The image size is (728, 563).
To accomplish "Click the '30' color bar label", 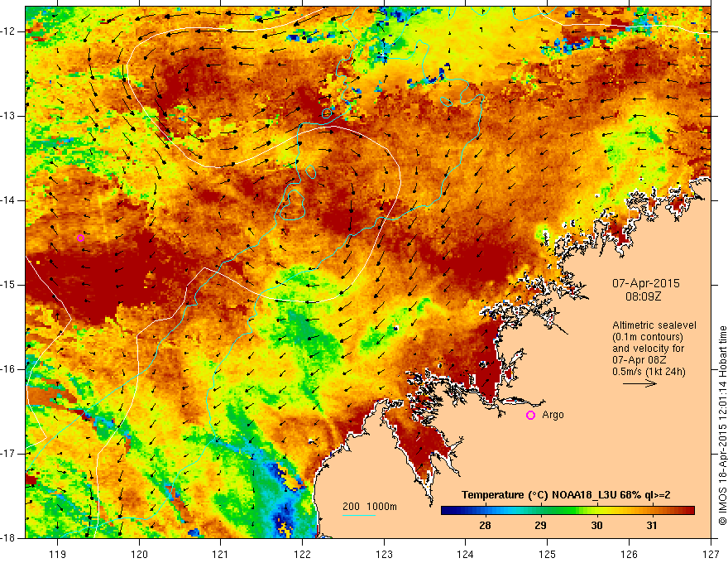I will pyautogui.click(x=596, y=526).
